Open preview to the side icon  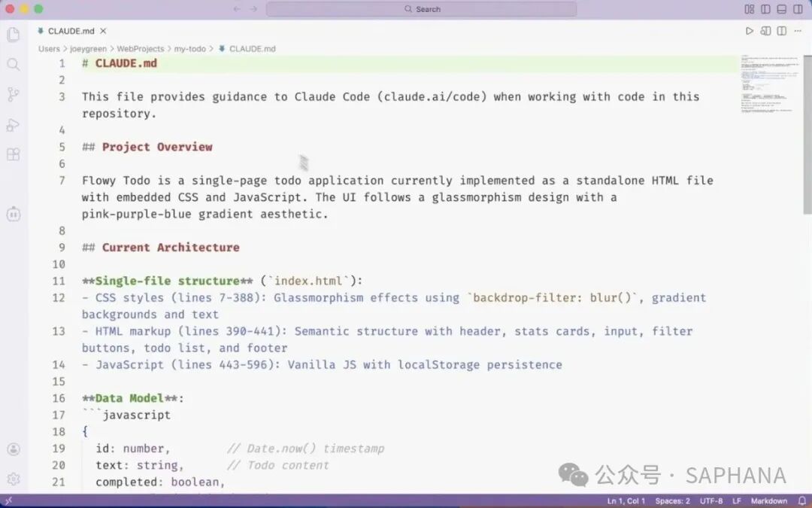pos(765,31)
